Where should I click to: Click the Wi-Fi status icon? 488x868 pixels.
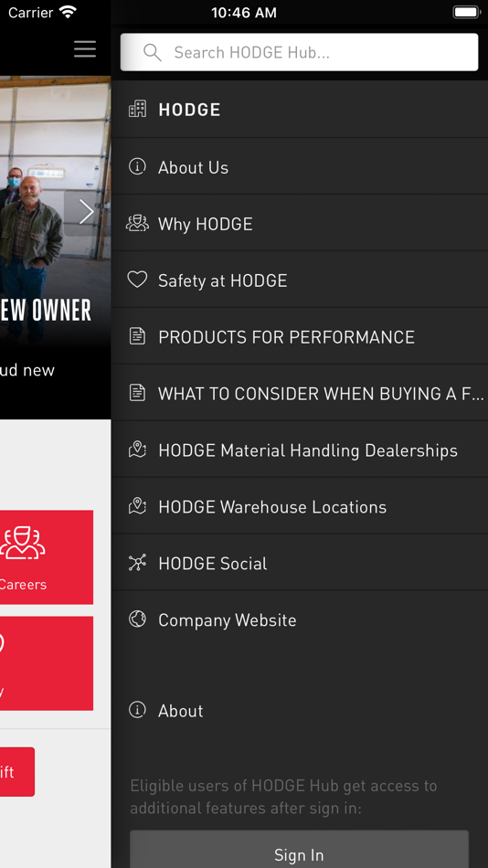point(69,12)
